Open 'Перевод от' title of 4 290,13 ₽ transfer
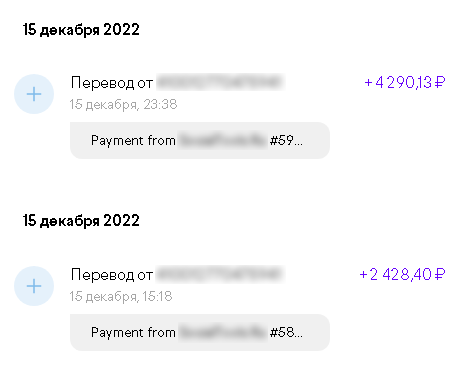The width and height of the screenshot is (474, 378). click(112, 82)
